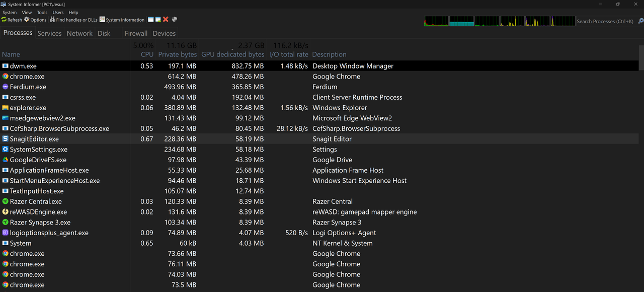Restore down the System Informer window
644x292 pixels.
[x=618, y=4]
